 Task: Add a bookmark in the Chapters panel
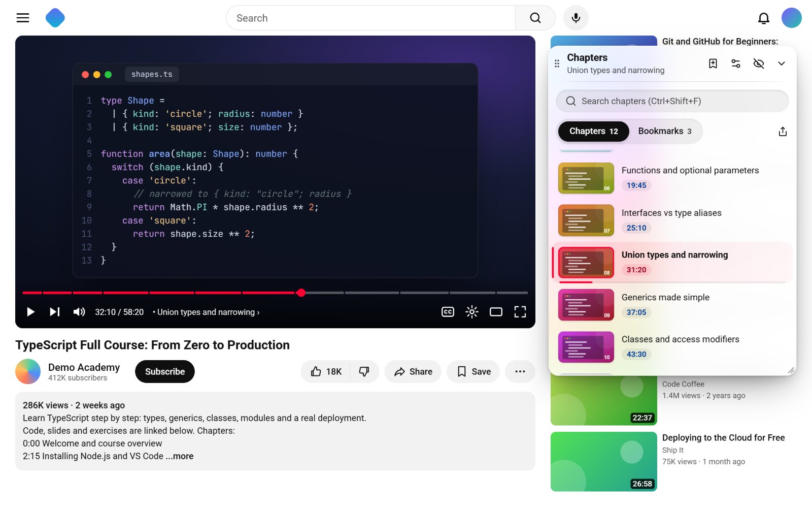click(713, 63)
